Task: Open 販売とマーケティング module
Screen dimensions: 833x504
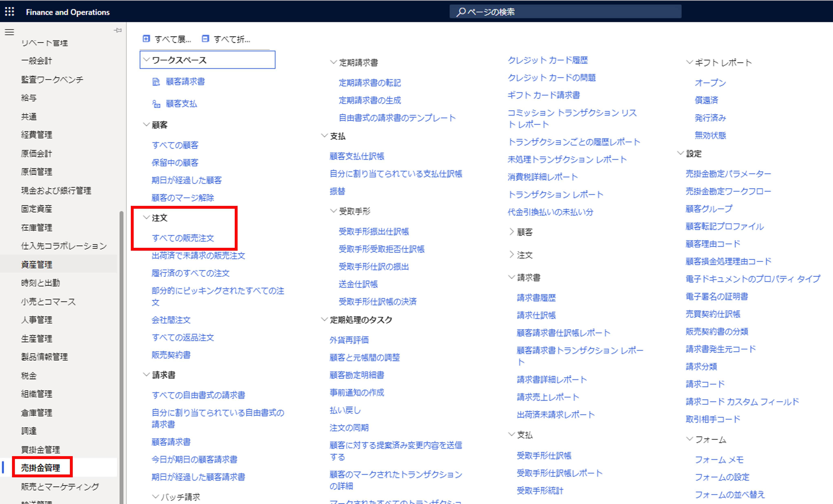Action: point(60,486)
